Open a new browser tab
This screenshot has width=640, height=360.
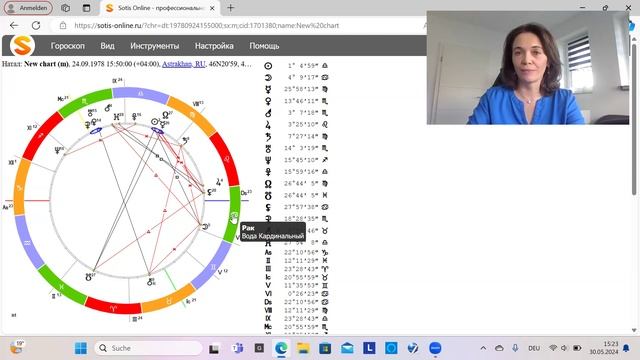coord(231,8)
